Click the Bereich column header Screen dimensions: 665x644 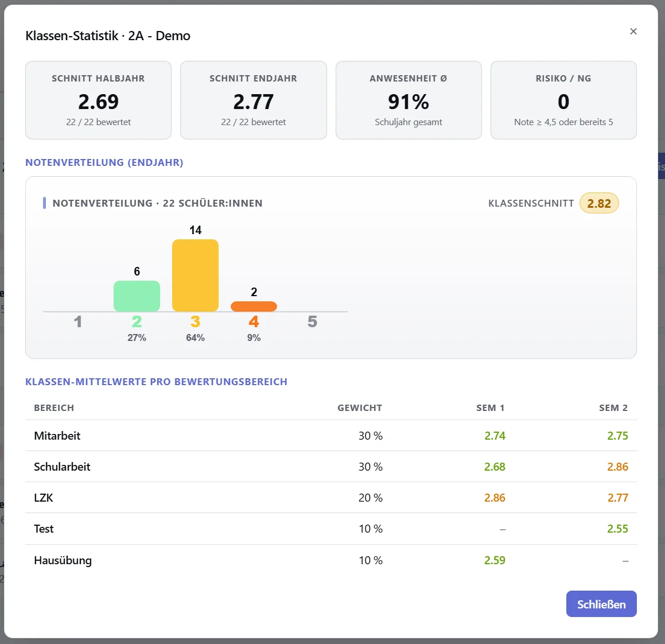[54, 408]
